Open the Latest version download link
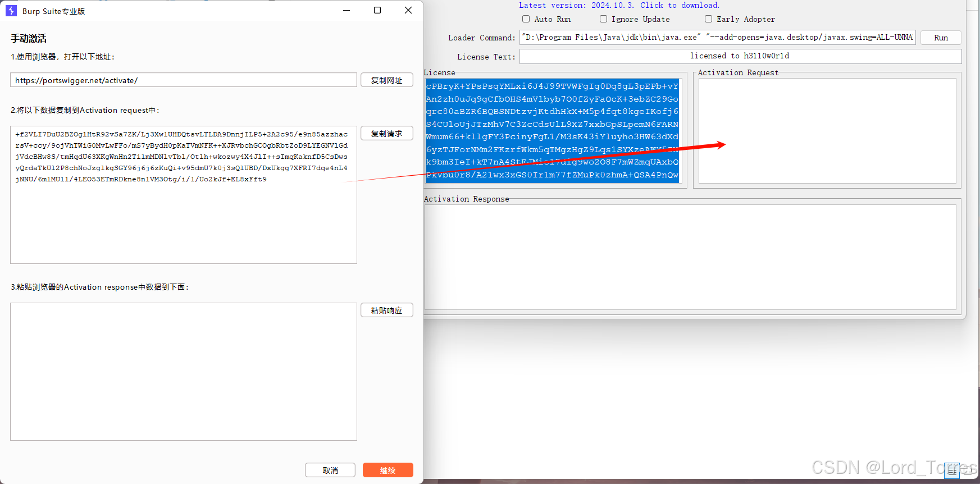This screenshot has width=980, height=484. pos(619,5)
